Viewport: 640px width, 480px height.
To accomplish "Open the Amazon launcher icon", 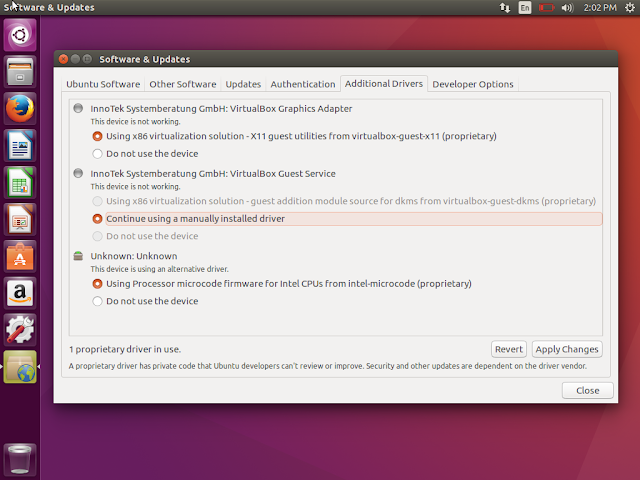I will tap(20, 293).
